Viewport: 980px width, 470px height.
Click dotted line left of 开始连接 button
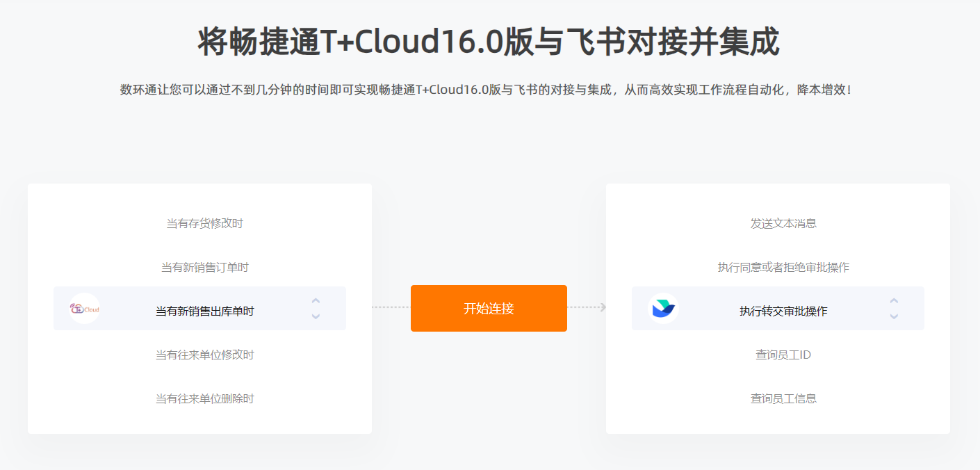pos(391,307)
